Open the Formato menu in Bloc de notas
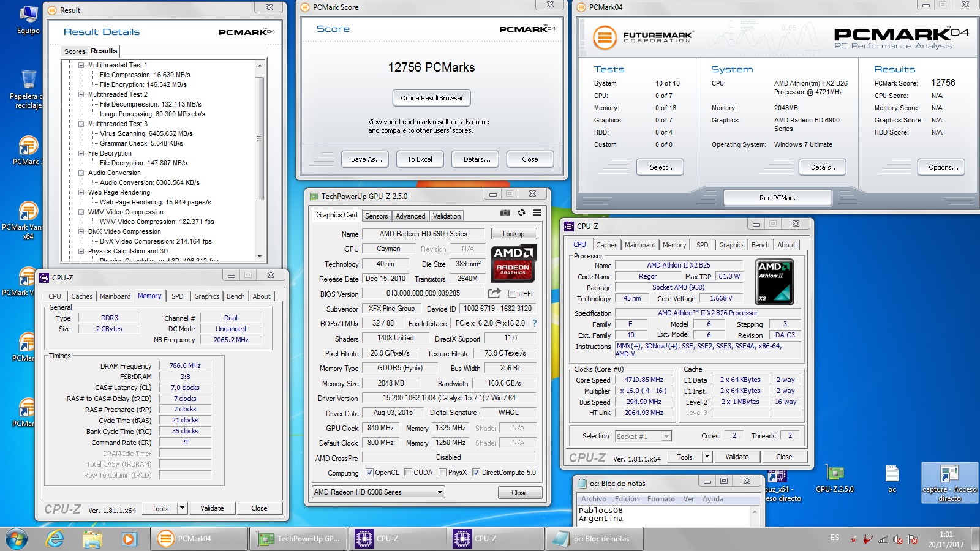The width and height of the screenshot is (980, 551). point(661,499)
